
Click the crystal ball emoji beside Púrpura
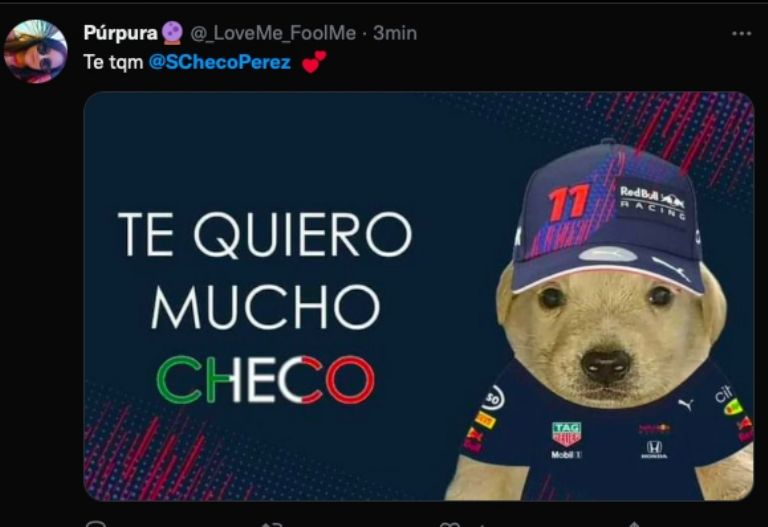pos(172,33)
